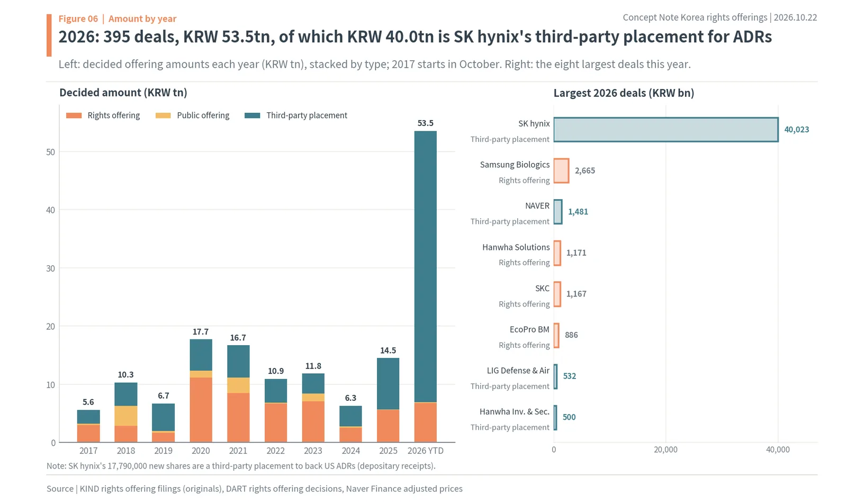Click the 'Figure 06' label
The width and height of the screenshot is (847, 504).
tap(78, 19)
